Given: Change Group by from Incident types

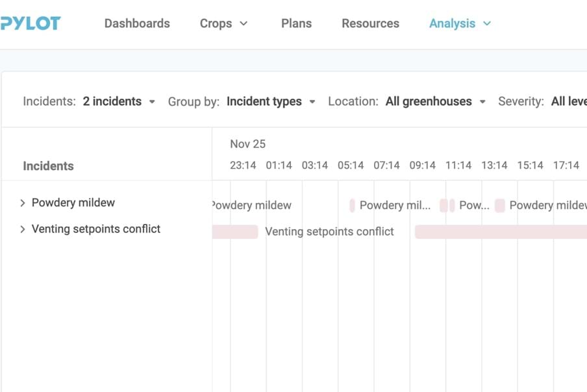Looking at the screenshot, I should (270, 101).
